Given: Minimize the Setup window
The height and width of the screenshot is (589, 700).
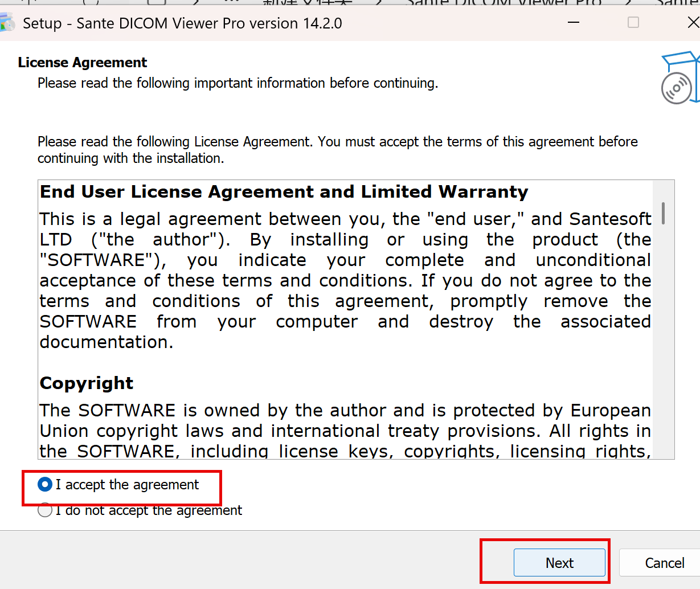Looking at the screenshot, I should (x=574, y=23).
